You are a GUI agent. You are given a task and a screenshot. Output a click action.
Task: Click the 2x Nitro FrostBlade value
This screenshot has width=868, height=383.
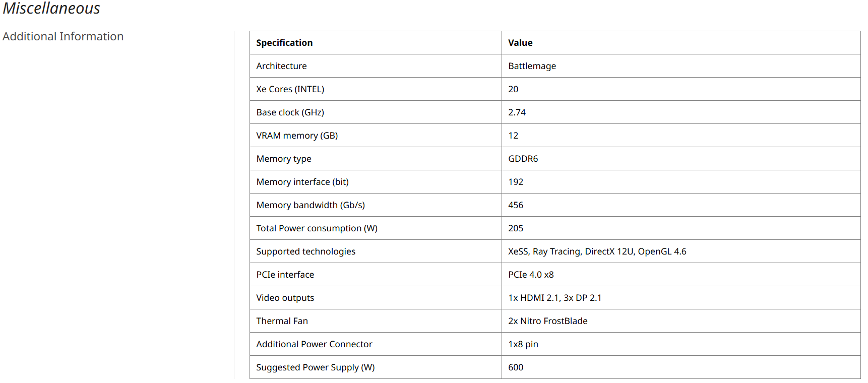coord(547,321)
